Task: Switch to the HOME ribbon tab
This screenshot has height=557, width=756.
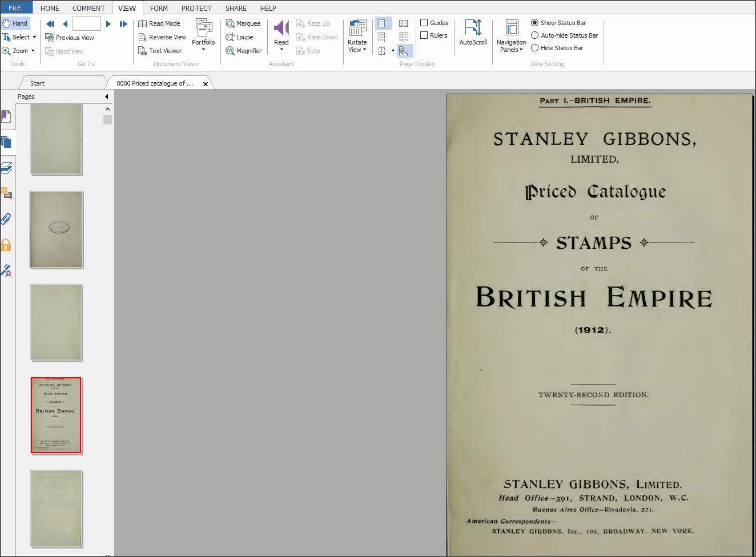Action: pos(50,8)
